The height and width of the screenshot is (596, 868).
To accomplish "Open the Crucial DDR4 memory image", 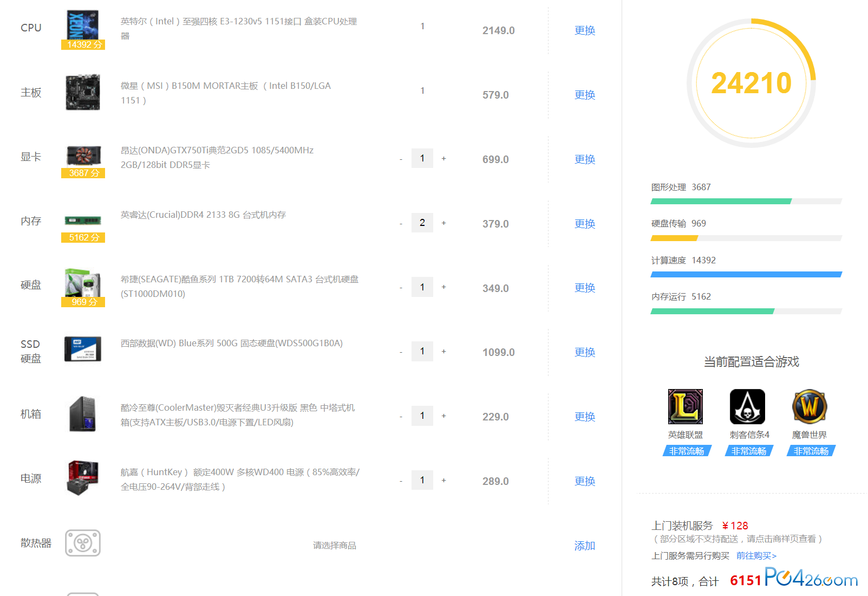I will point(83,221).
